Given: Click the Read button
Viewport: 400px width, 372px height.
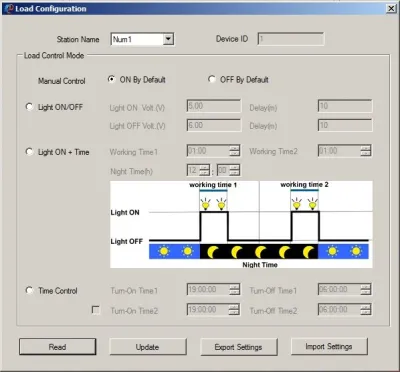Looking at the screenshot, I should [57, 347].
